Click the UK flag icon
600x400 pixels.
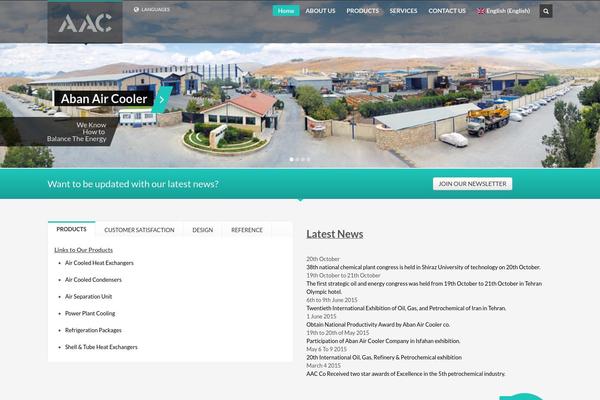tap(480, 11)
